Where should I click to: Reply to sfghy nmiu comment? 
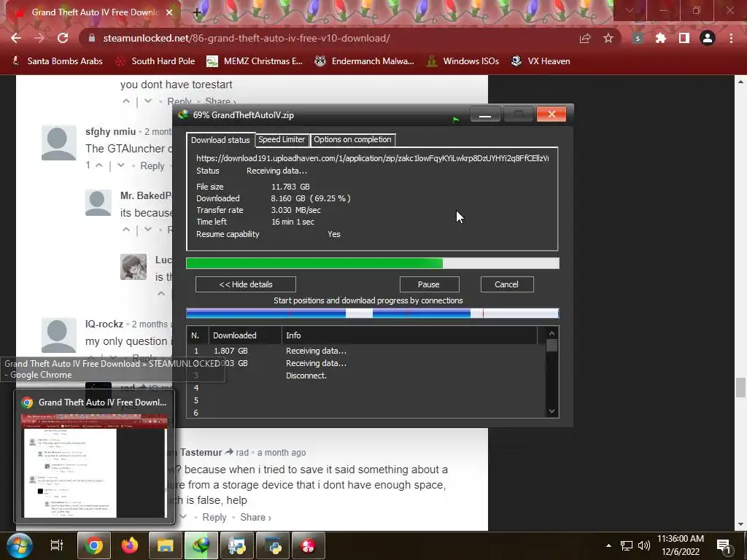click(152, 166)
